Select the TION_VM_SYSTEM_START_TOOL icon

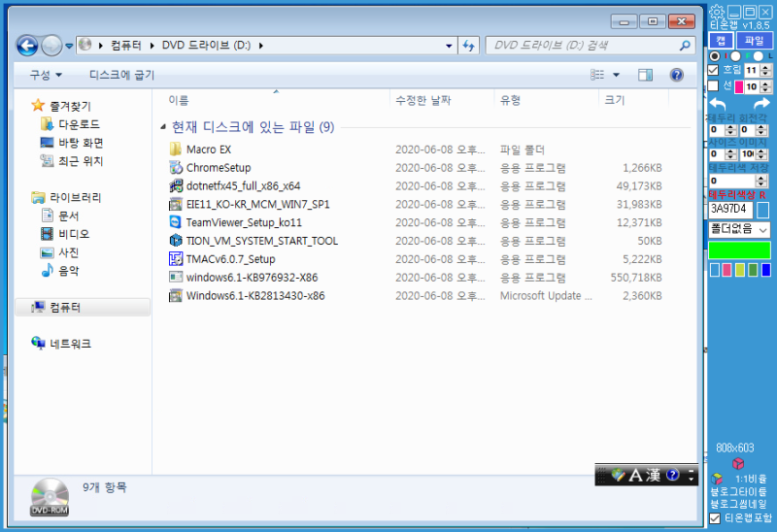pos(176,241)
